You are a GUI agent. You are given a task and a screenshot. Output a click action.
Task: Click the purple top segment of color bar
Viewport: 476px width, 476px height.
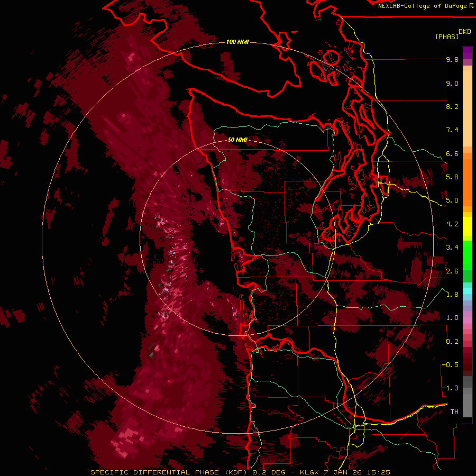[467, 53]
